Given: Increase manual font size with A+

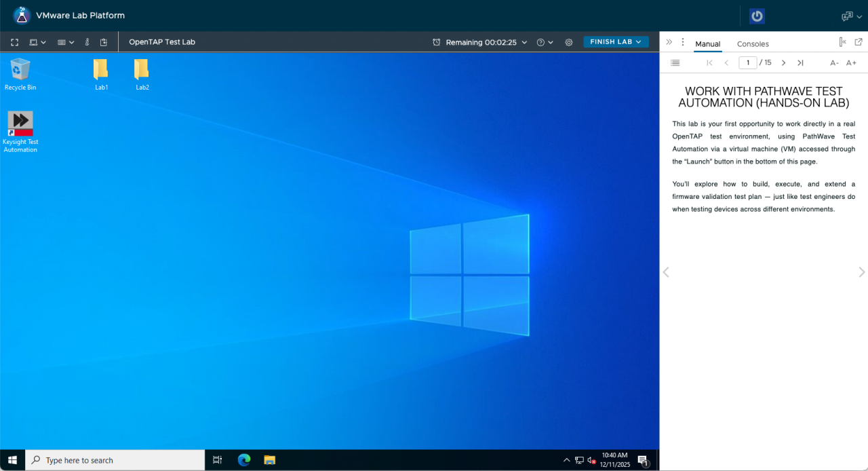Looking at the screenshot, I should [x=851, y=62].
